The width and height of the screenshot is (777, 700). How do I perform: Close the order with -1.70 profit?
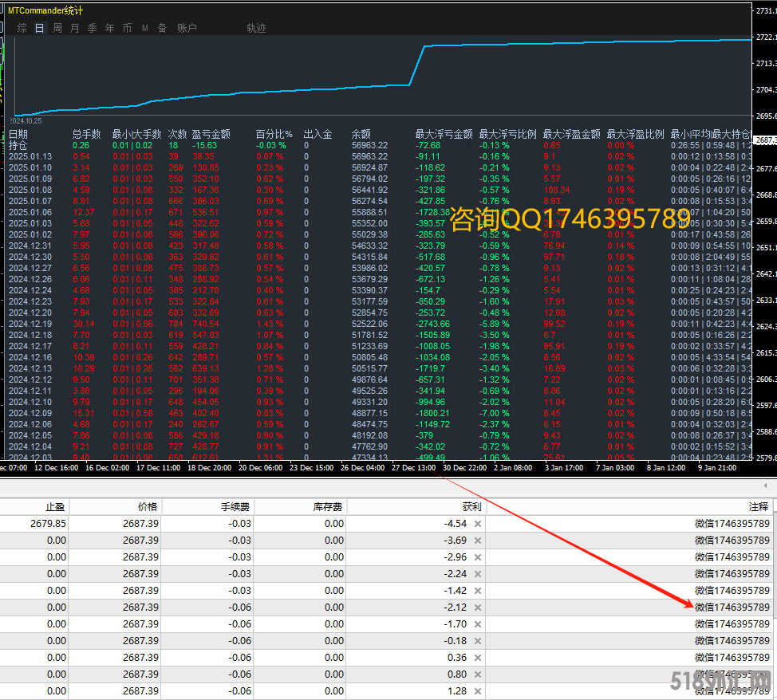[478, 624]
